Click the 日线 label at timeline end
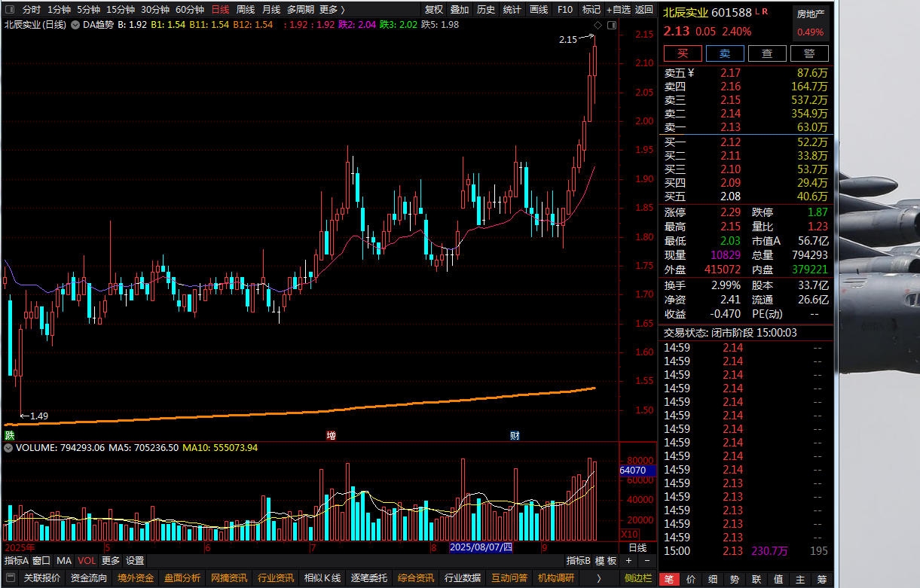920x588 pixels. [637, 548]
